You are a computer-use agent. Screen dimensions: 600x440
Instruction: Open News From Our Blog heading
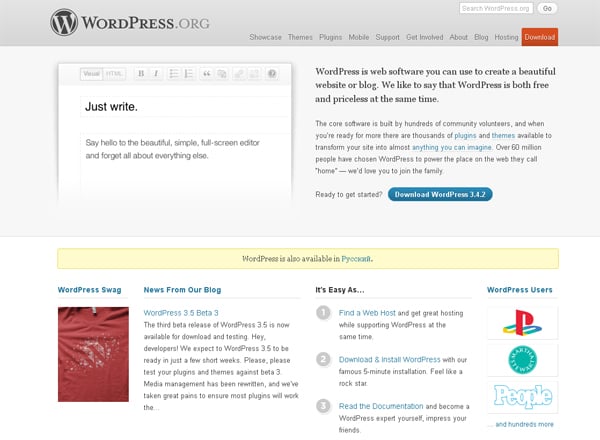[182, 290]
